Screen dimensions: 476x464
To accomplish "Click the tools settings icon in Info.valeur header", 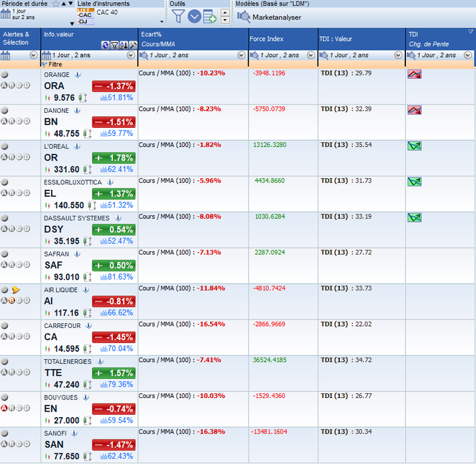I will coord(133,46).
